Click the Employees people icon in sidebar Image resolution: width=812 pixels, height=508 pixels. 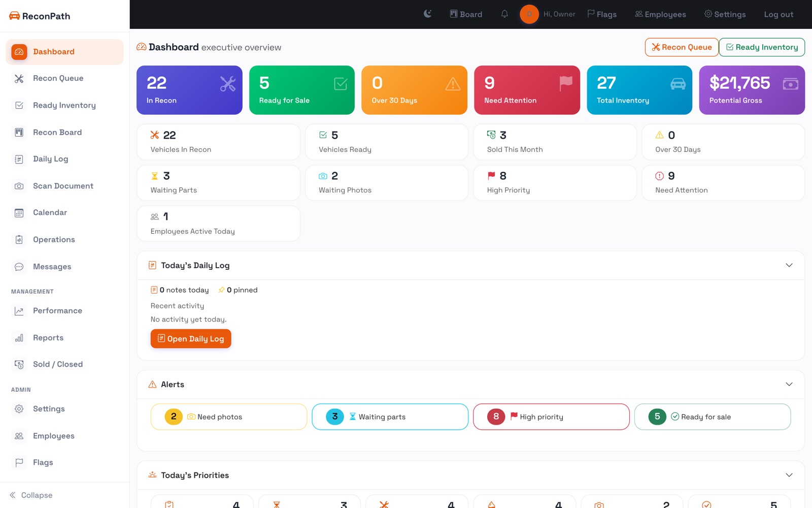(x=19, y=436)
